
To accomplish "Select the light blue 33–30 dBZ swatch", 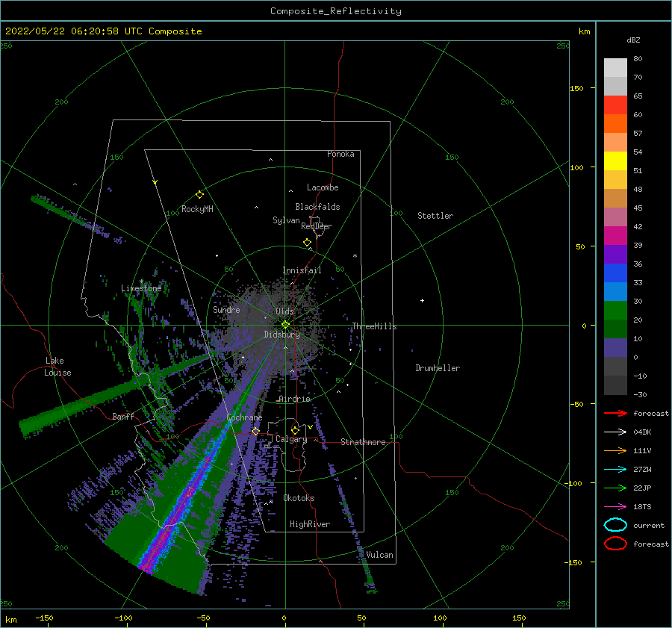I will pyautogui.click(x=615, y=292).
